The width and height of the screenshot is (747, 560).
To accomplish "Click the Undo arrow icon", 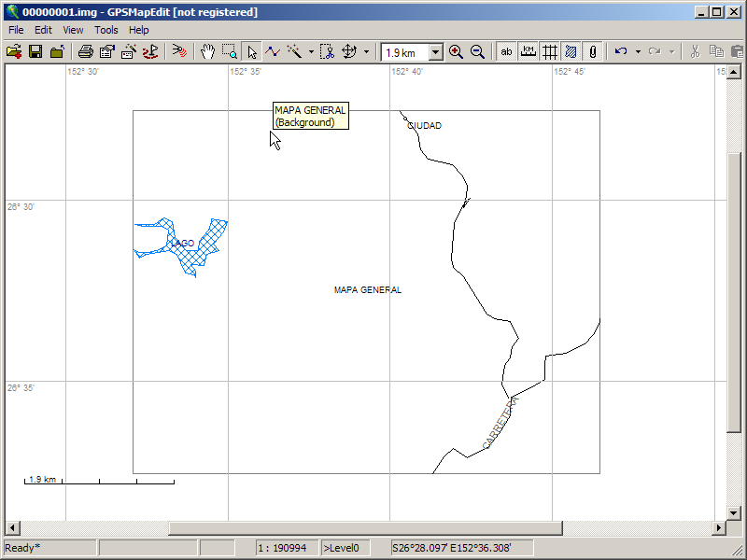I will click(x=621, y=51).
